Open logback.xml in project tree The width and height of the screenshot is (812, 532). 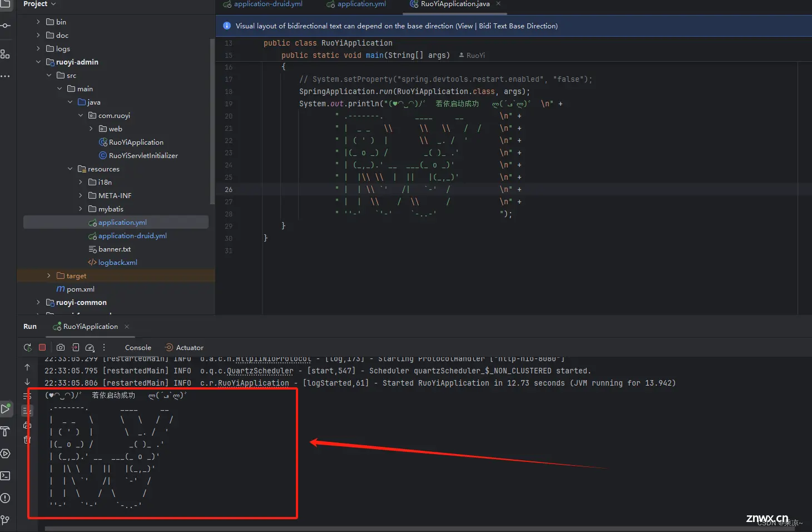tap(112, 262)
